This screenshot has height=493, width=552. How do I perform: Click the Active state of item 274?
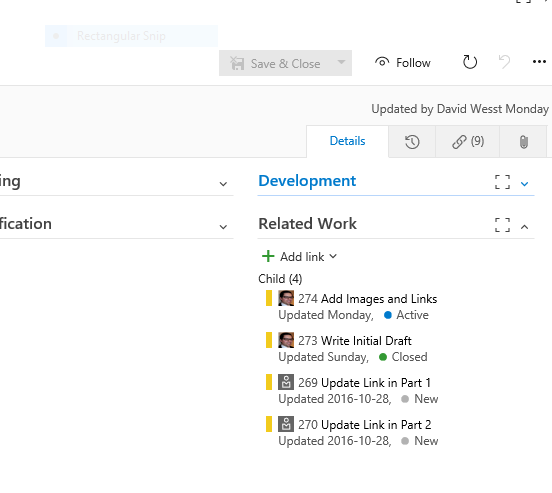[406, 315]
